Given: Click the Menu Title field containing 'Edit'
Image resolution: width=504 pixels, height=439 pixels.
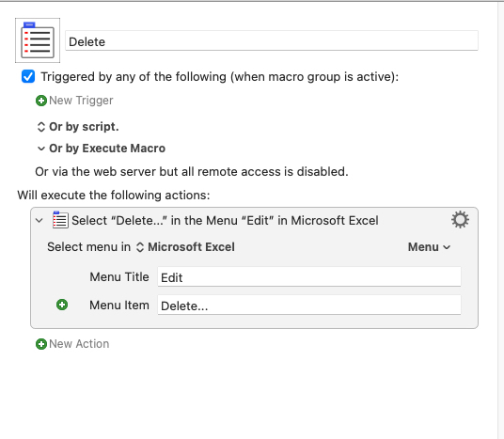Looking at the screenshot, I should click(x=309, y=276).
